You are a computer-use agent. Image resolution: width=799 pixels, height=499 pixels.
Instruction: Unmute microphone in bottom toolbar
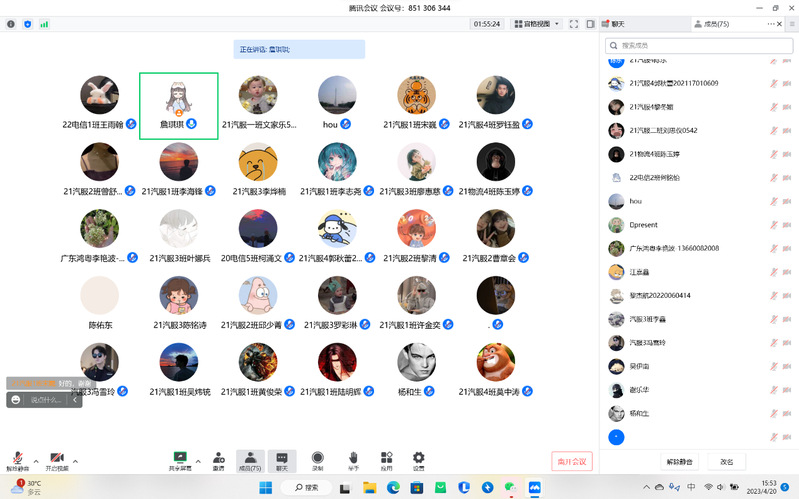click(17, 459)
